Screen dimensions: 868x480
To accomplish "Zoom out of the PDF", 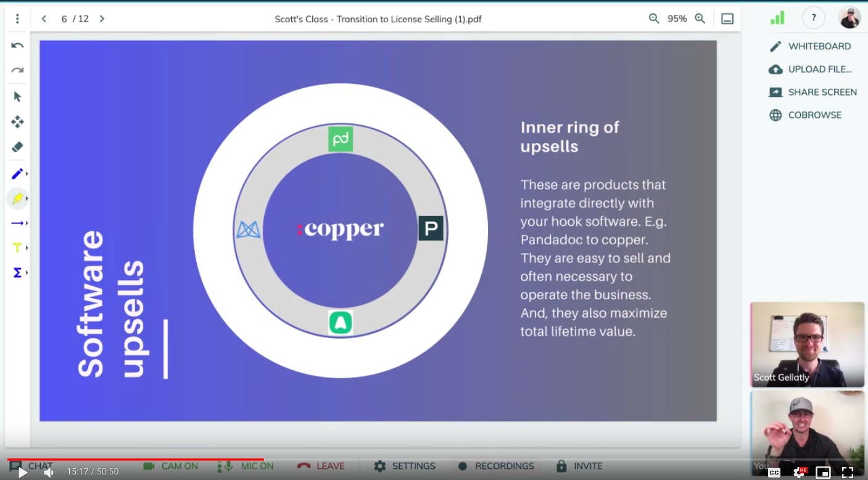I will 654,19.
